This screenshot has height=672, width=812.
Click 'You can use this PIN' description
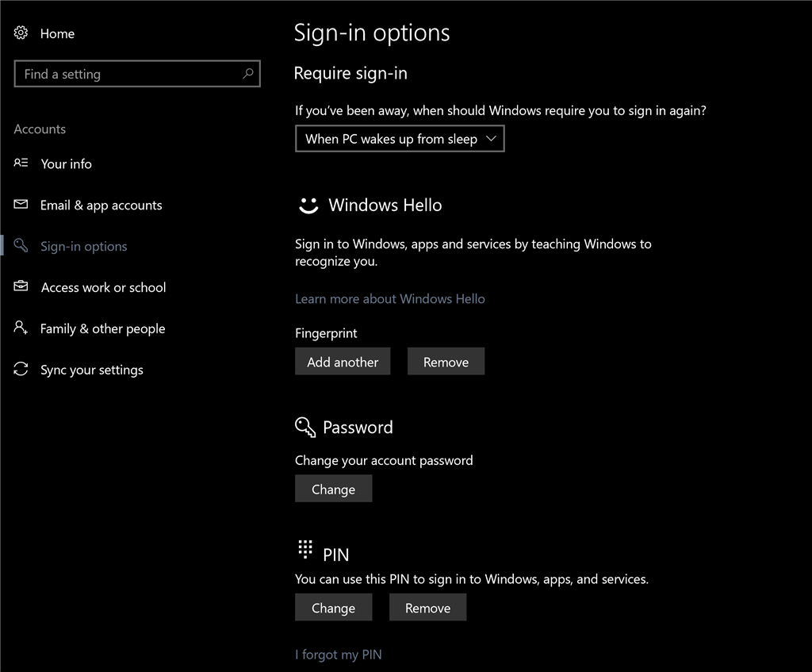coord(472,579)
